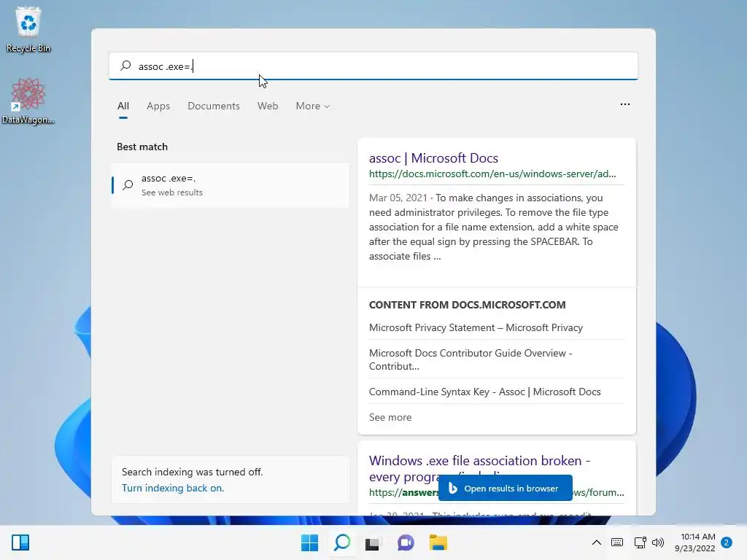Select the 'assoc .exe=.' best match result

(230, 185)
